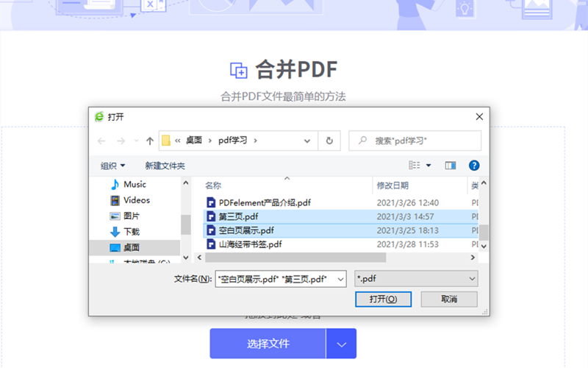Click 新建文件夹 in the toolbar
The image size is (588, 368).
(165, 166)
